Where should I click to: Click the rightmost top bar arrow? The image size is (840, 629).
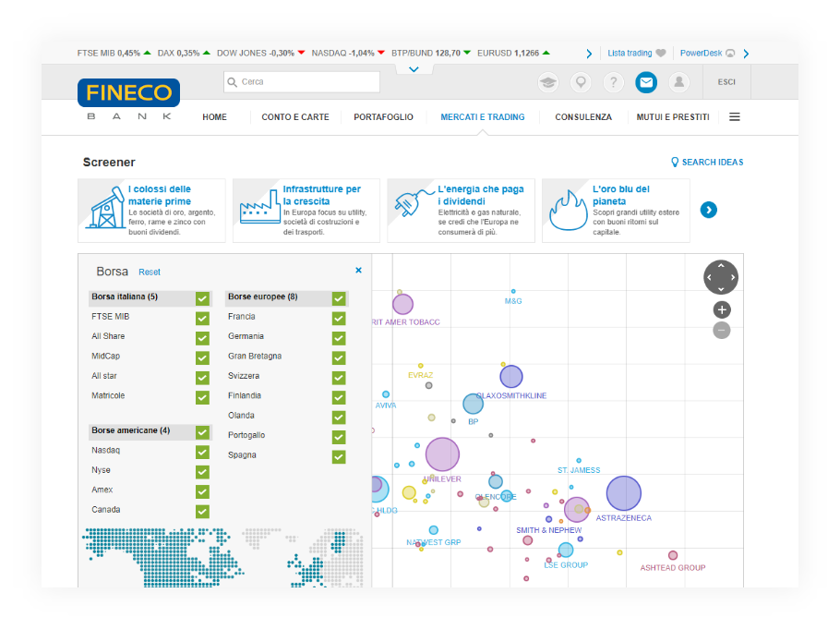[746, 53]
